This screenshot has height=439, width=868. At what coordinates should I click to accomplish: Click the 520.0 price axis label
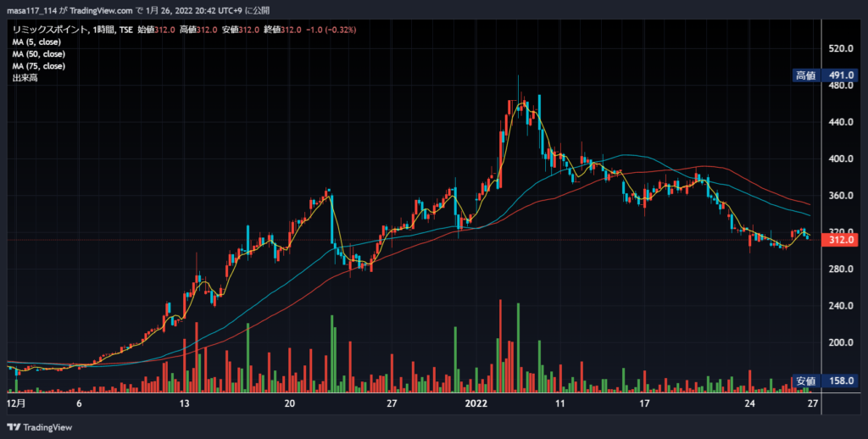pos(841,48)
